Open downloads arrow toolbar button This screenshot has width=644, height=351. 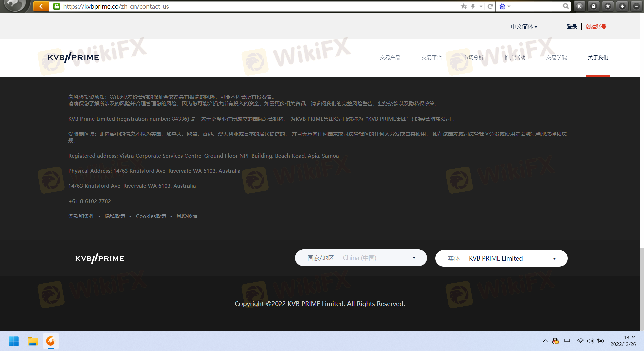click(x=622, y=6)
